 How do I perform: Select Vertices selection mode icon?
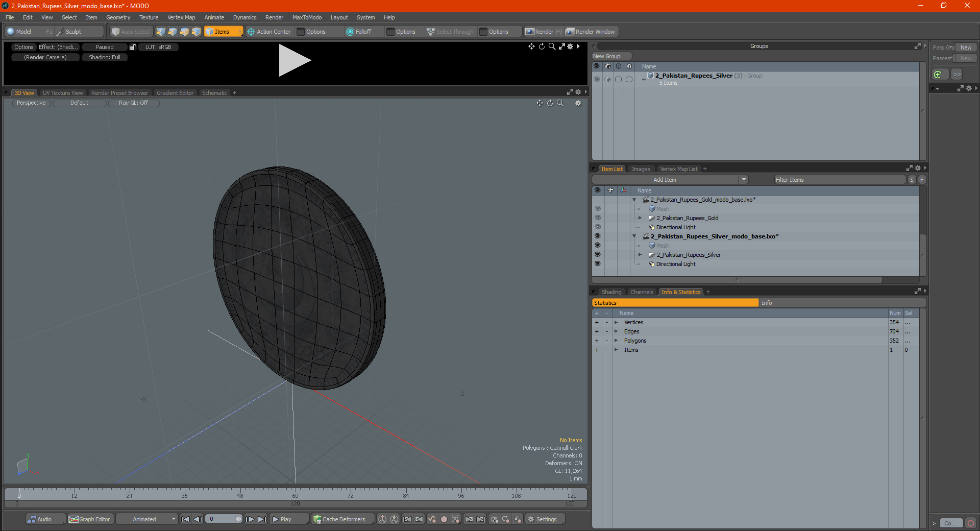point(161,32)
